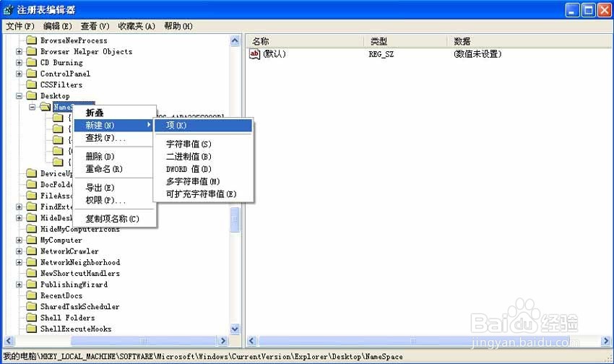The height and width of the screenshot is (364, 614).
Task: Click the CSSFilters folder icon
Action: [x=31, y=84]
